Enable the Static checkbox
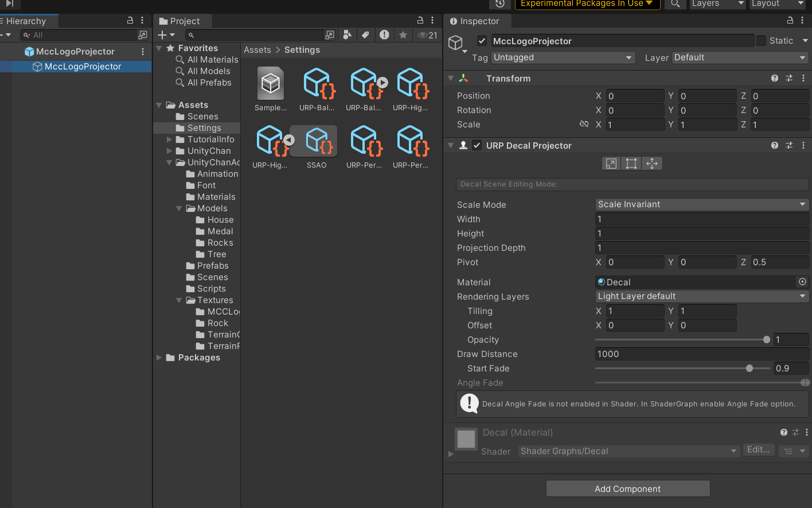 (761, 41)
